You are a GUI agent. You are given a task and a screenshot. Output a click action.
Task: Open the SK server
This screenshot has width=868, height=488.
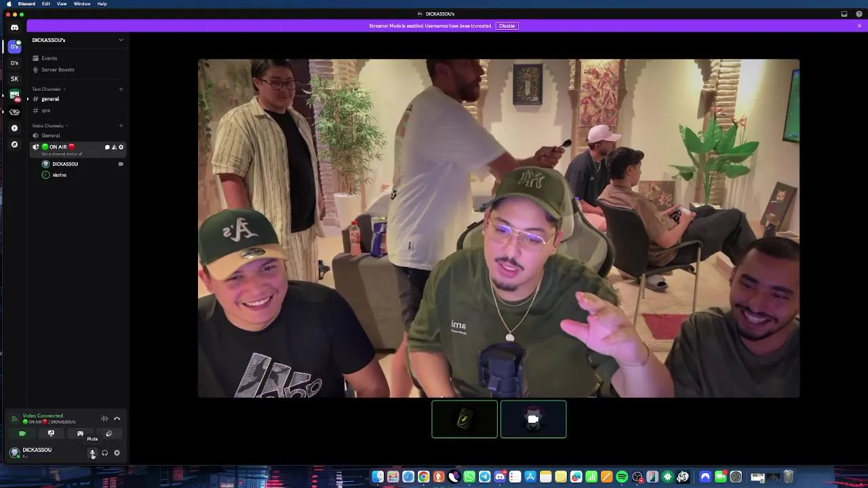pyautogui.click(x=14, y=79)
